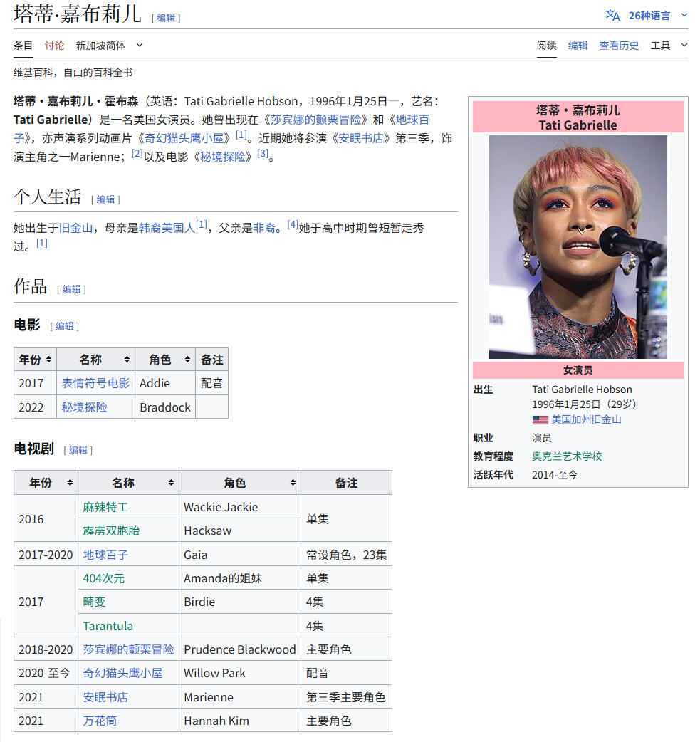Open 安眠书店 in the TV table
Viewport: 700px width, 742px height.
pyautogui.click(x=105, y=698)
